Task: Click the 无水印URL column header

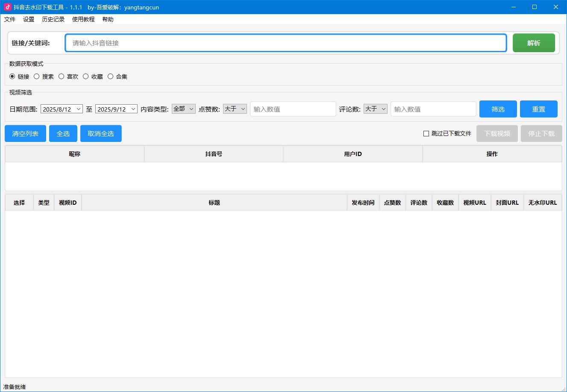Action: click(x=543, y=203)
